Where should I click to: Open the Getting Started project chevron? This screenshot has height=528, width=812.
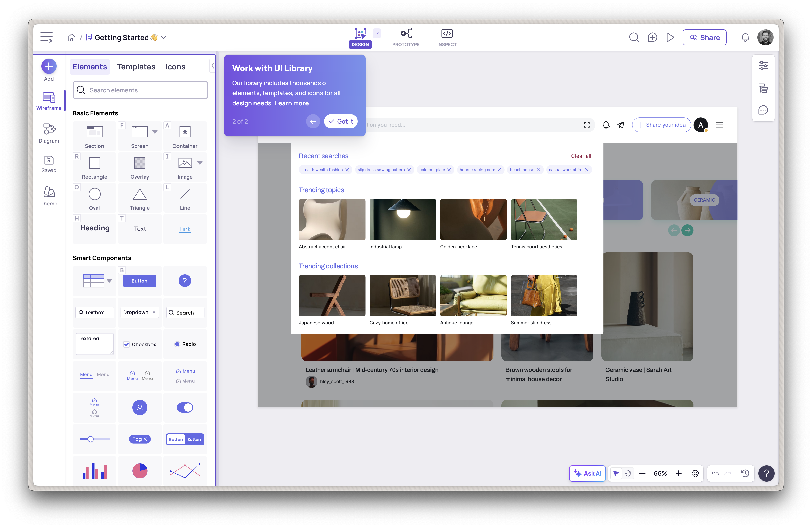click(164, 38)
